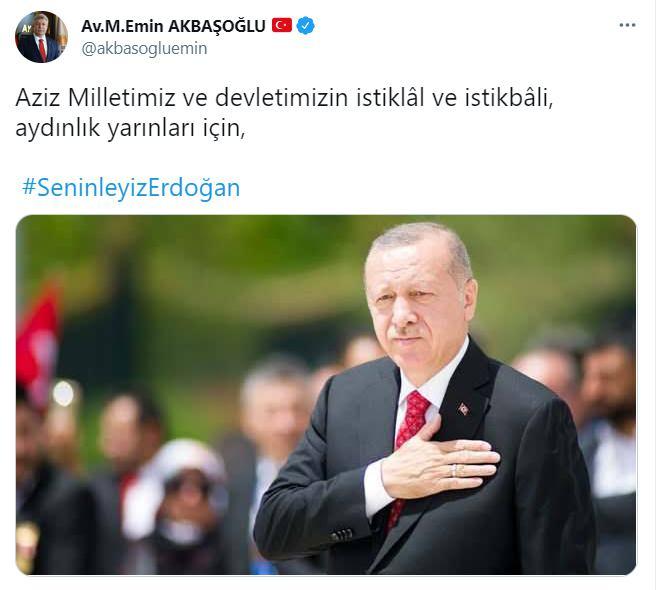Viewport: 668px width, 590px height.
Task: Click the word "istikbâli" in the tweet
Action: tap(509, 98)
